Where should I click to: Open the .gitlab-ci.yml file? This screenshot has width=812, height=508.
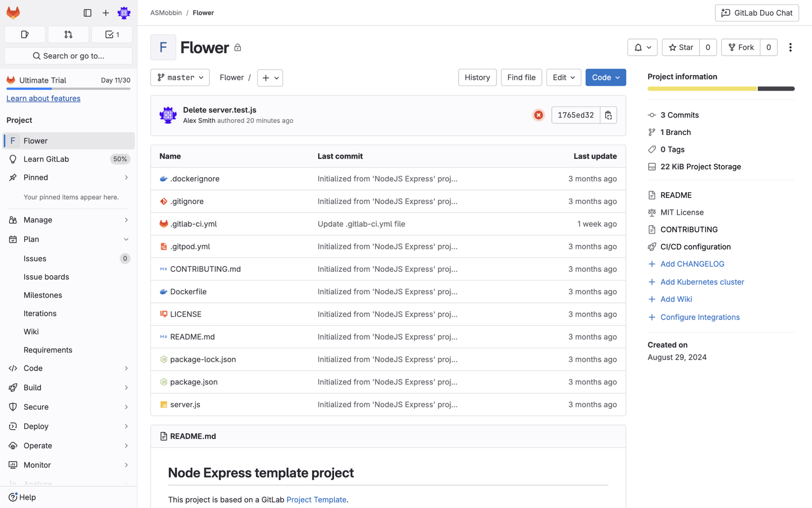point(193,224)
